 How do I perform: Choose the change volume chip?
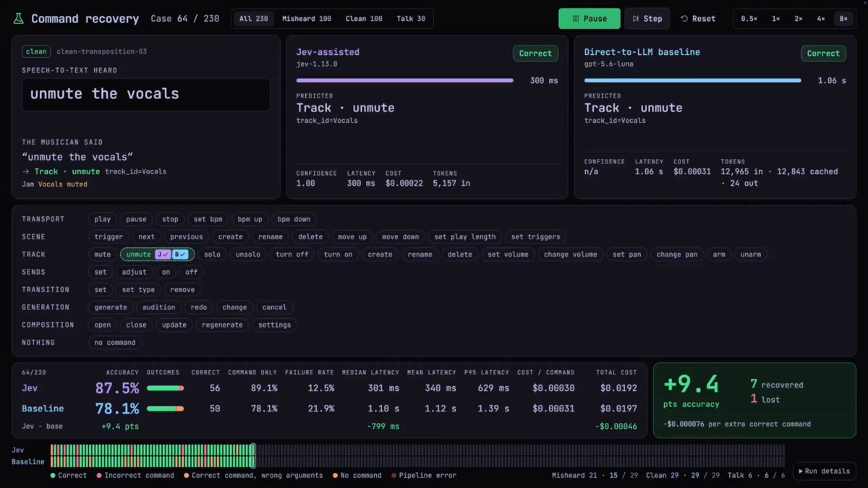click(x=571, y=254)
